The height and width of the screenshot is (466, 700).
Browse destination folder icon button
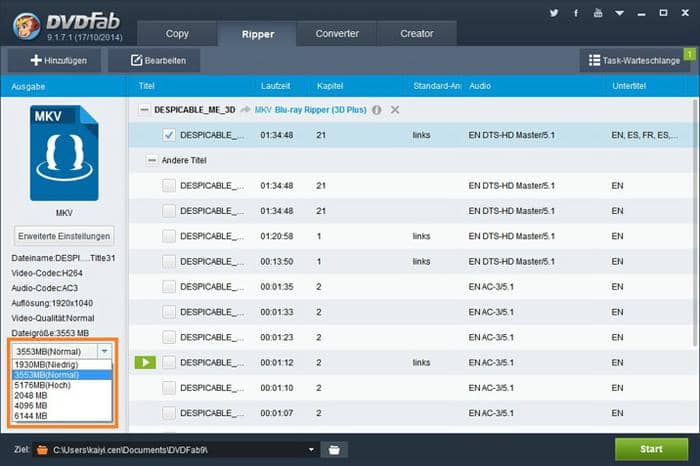click(x=334, y=449)
